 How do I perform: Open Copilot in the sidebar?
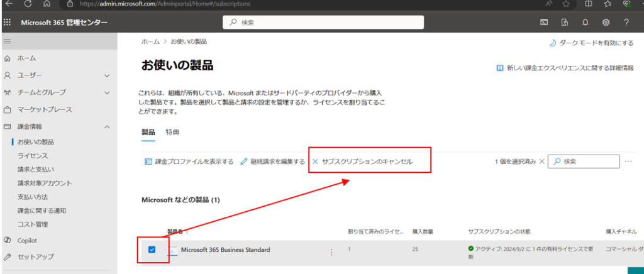click(x=27, y=241)
